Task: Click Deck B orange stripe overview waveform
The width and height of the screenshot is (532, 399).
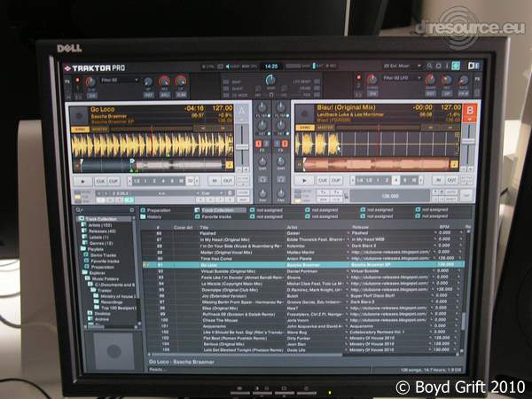Action: tap(377, 165)
